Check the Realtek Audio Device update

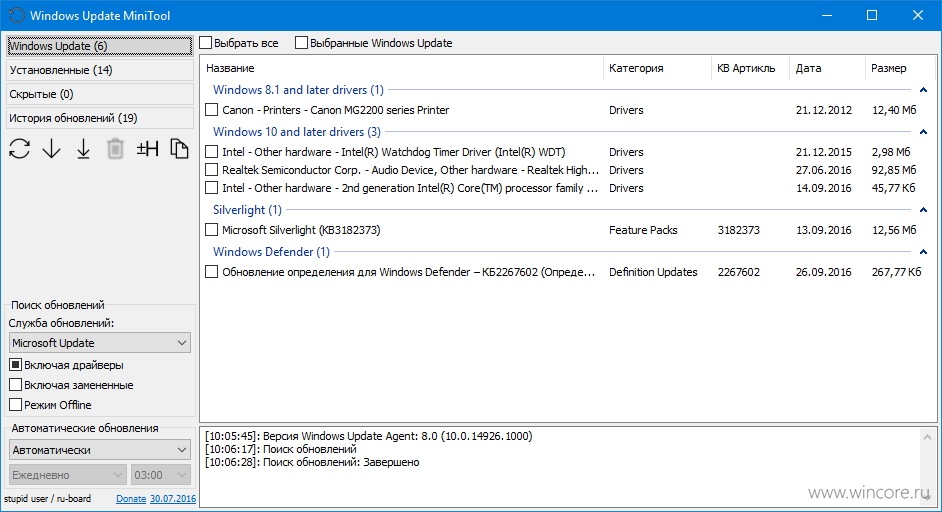[x=211, y=170]
